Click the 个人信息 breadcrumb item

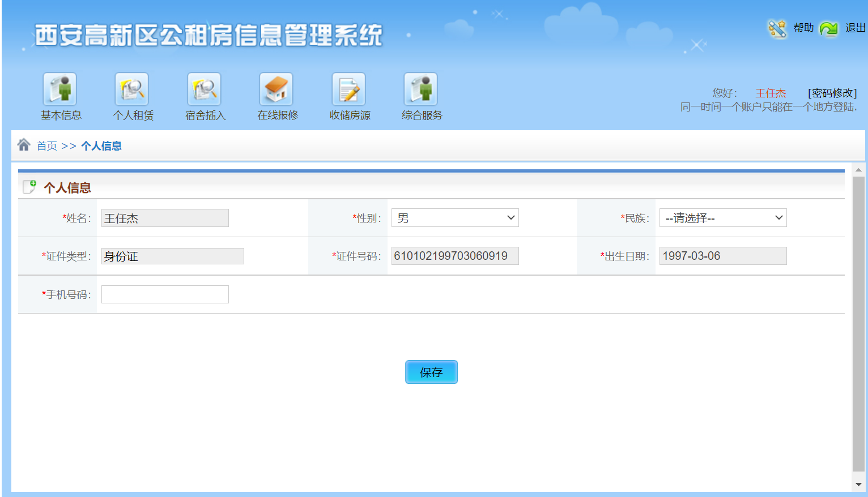click(101, 146)
